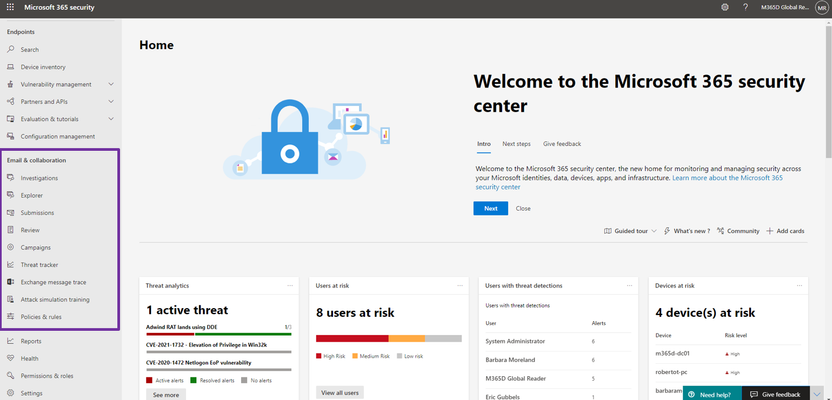Click the Campaigns target icon

[x=11, y=247]
